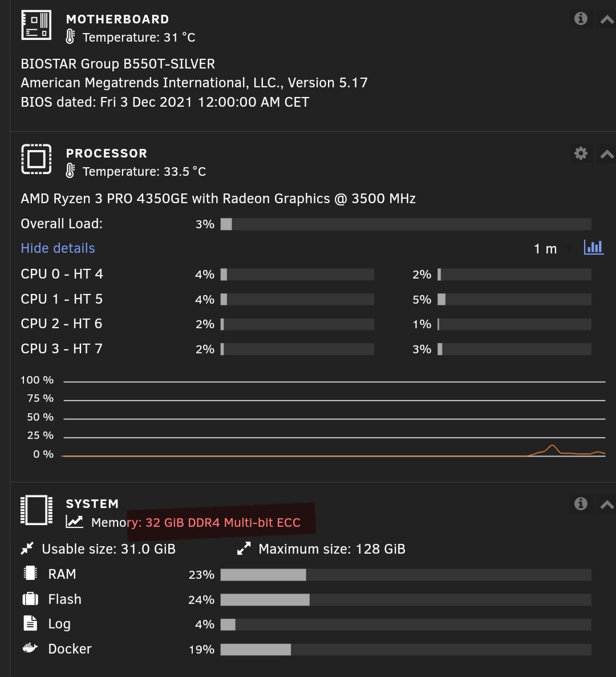Open the 1 m graph interval dropdown
This screenshot has width=616, height=677.
click(x=552, y=249)
